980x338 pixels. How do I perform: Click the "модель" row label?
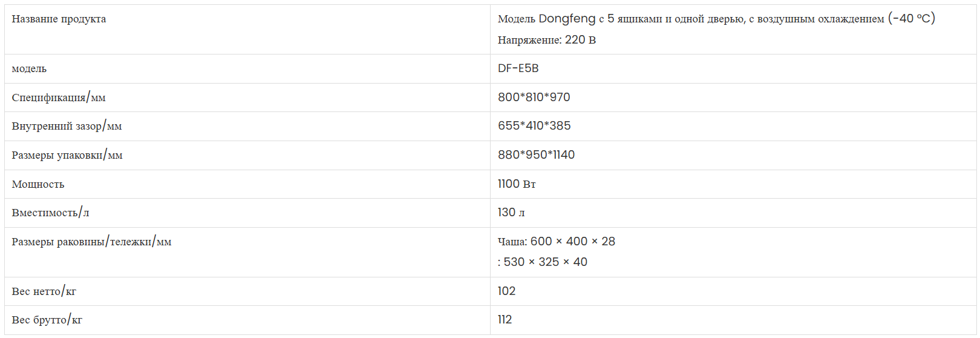(x=29, y=69)
